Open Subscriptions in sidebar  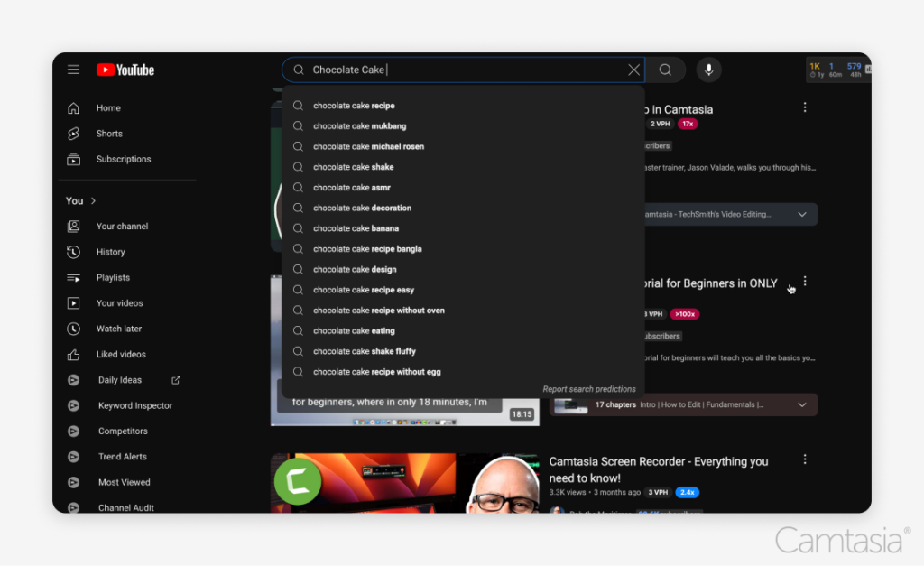[x=123, y=159]
